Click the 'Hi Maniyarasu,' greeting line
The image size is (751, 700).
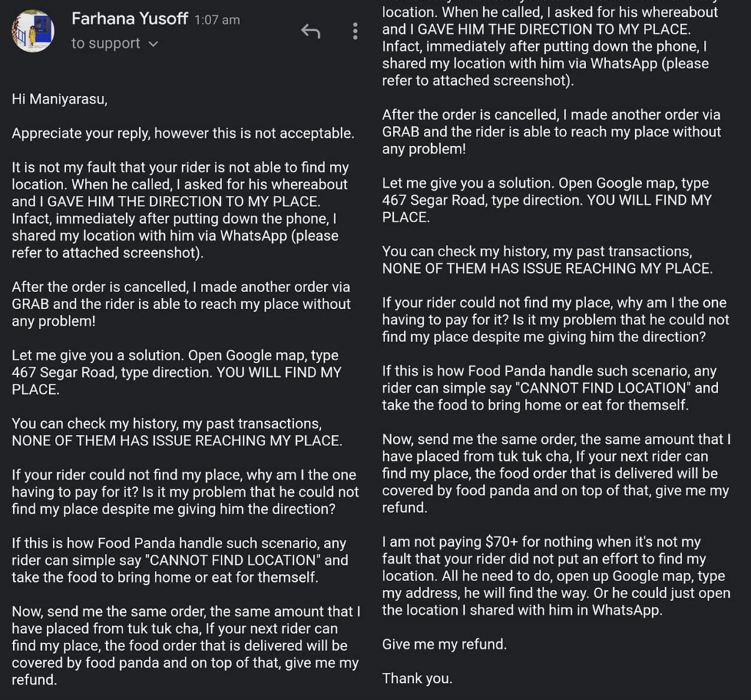point(59,99)
